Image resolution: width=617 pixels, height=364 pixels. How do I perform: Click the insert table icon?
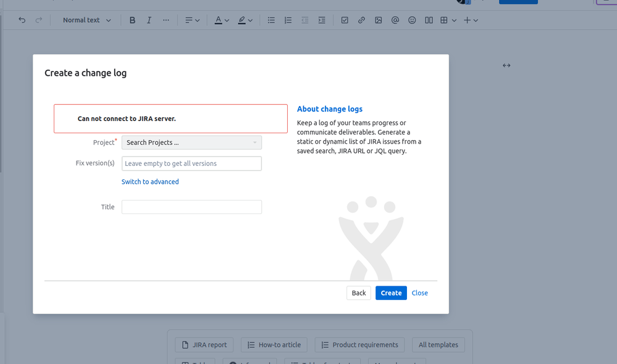pos(444,20)
